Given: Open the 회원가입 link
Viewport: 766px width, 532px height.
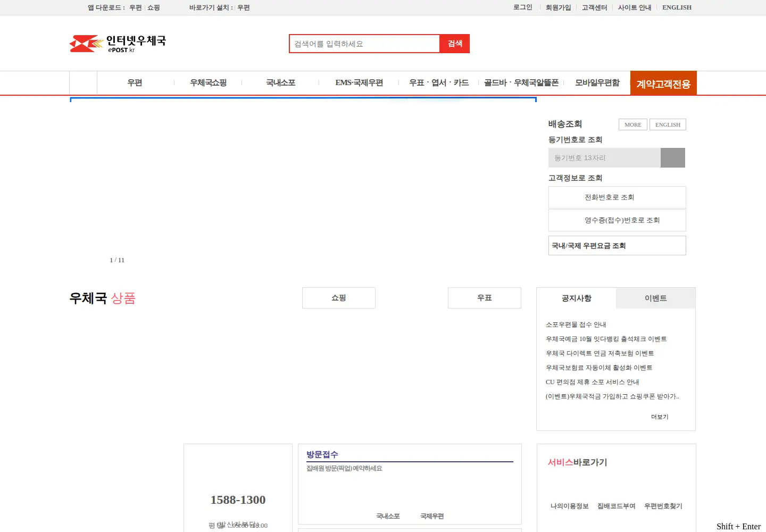Looking at the screenshot, I should point(558,7).
